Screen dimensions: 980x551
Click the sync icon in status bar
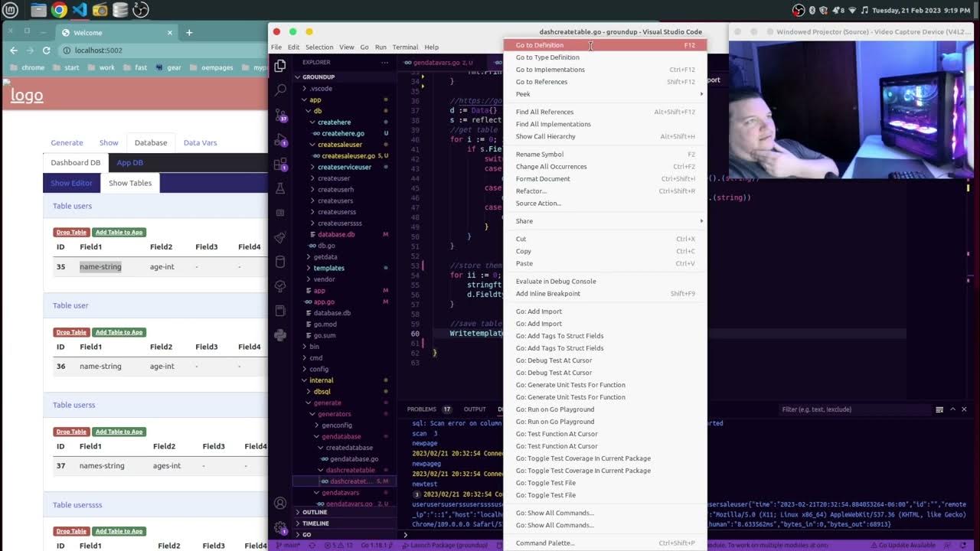[312, 545]
